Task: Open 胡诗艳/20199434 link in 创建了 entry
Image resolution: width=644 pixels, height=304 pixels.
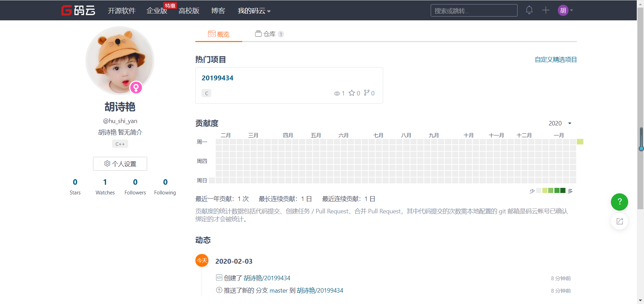Action: point(267,278)
